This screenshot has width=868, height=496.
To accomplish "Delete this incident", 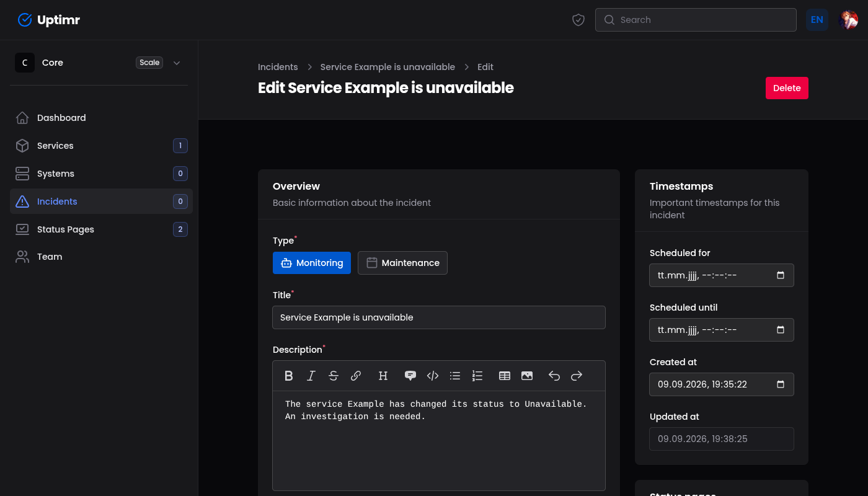I will click(787, 88).
